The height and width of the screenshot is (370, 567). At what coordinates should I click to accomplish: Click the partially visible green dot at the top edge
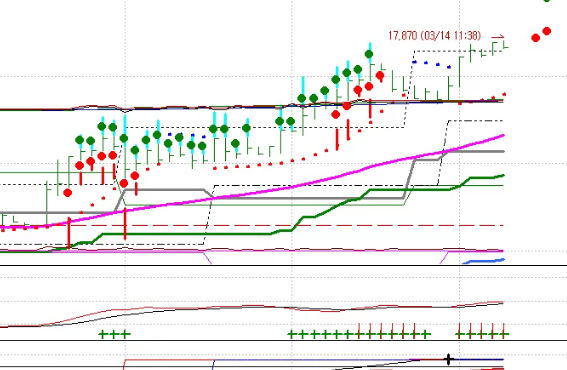coord(547,1)
